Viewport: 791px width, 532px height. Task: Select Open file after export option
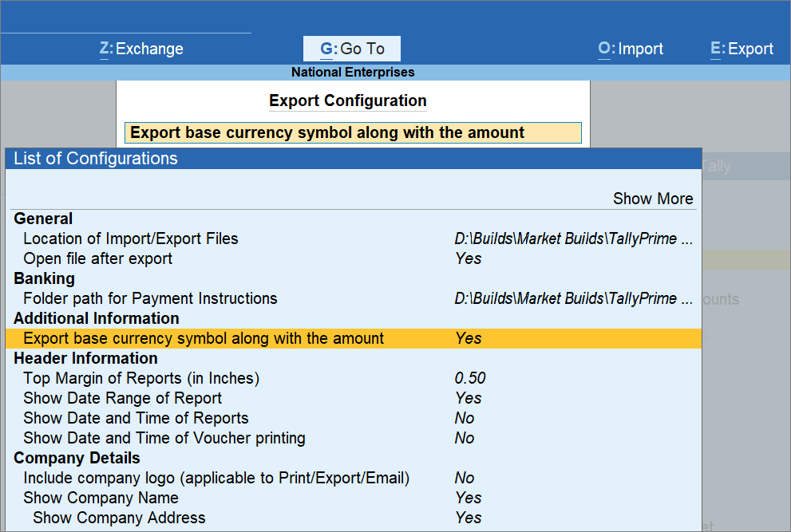coord(353,258)
